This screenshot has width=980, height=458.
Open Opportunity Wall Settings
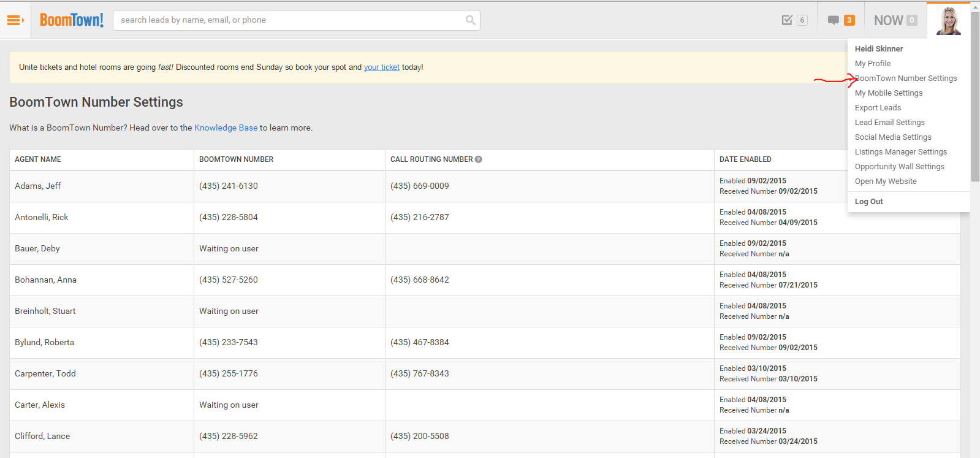900,167
